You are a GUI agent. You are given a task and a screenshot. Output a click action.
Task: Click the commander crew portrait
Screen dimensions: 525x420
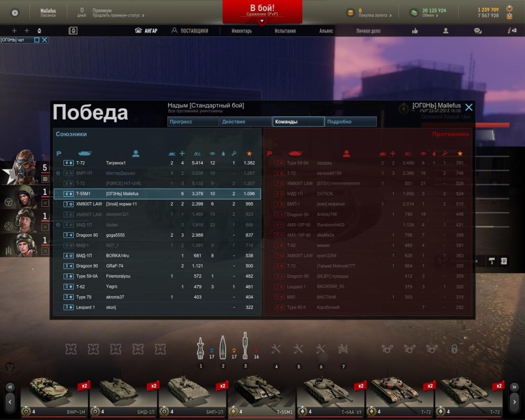click(24, 167)
